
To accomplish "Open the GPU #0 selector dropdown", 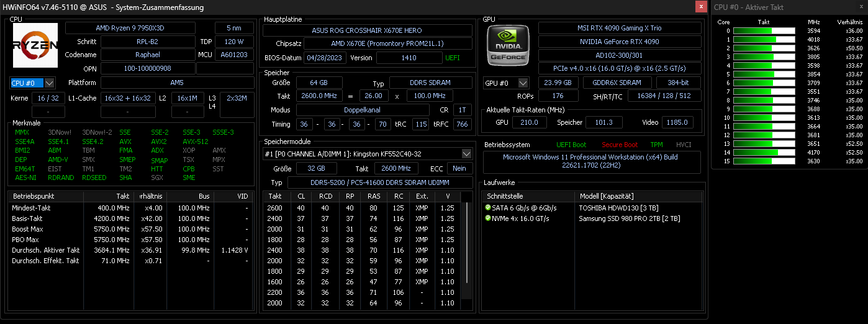I will click(x=506, y=83).
